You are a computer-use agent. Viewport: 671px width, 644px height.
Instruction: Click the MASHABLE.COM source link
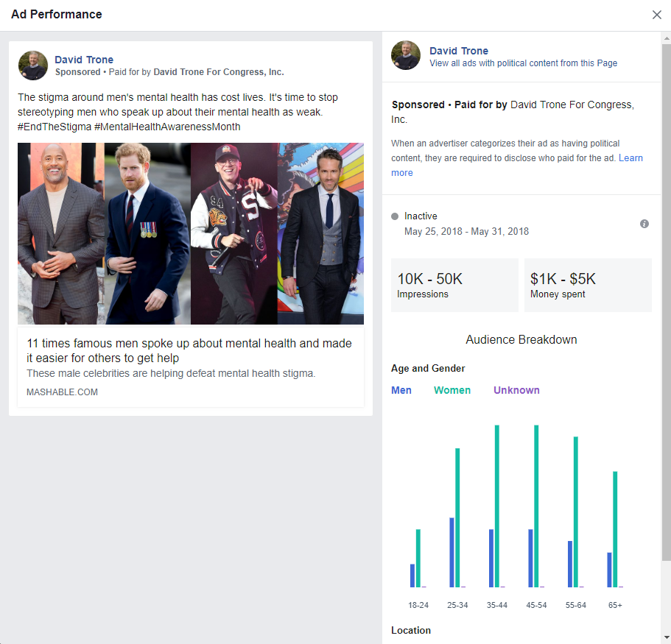62,392
